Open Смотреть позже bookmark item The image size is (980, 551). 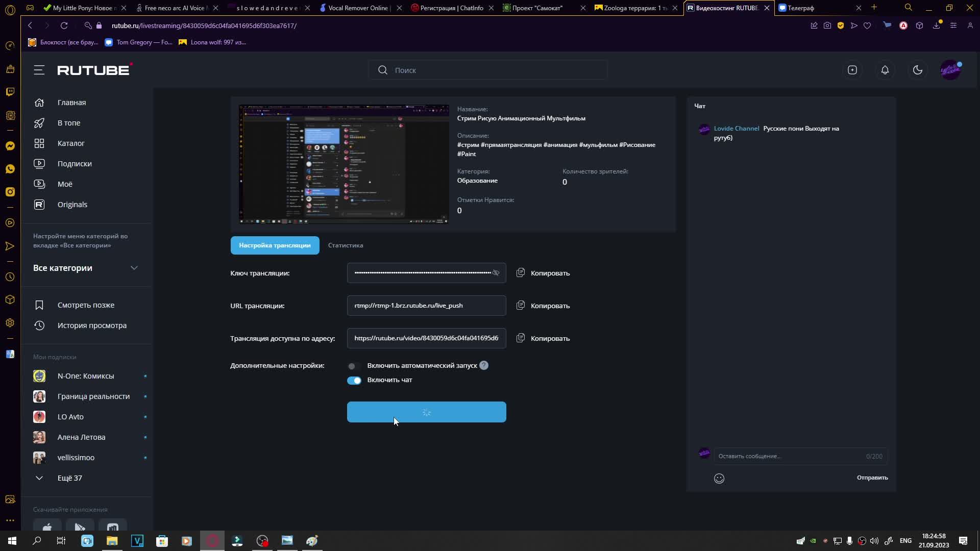[x=86, y=305]
